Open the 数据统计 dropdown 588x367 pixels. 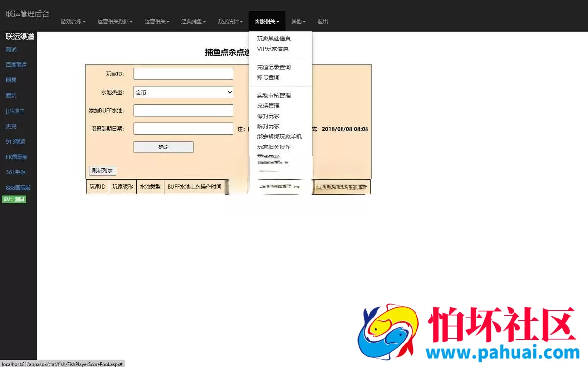(x=230, y=22)
